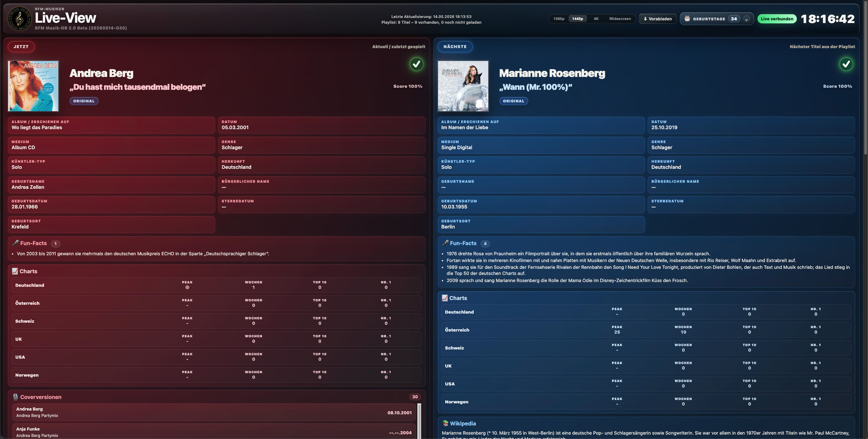Click the ORIGINAL tag under Marianne Rosenberg's song
This screenshot has height=439, width=868.
click(514, 101)
